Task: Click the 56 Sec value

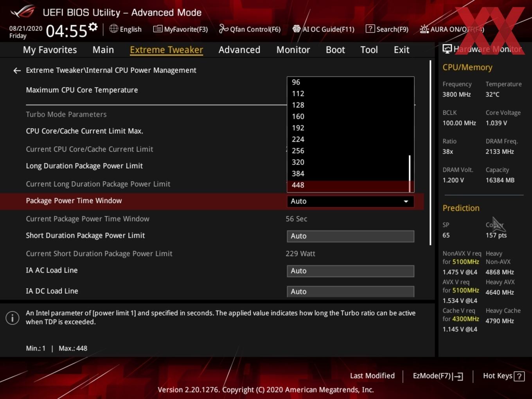Action: tap(296, 219)
